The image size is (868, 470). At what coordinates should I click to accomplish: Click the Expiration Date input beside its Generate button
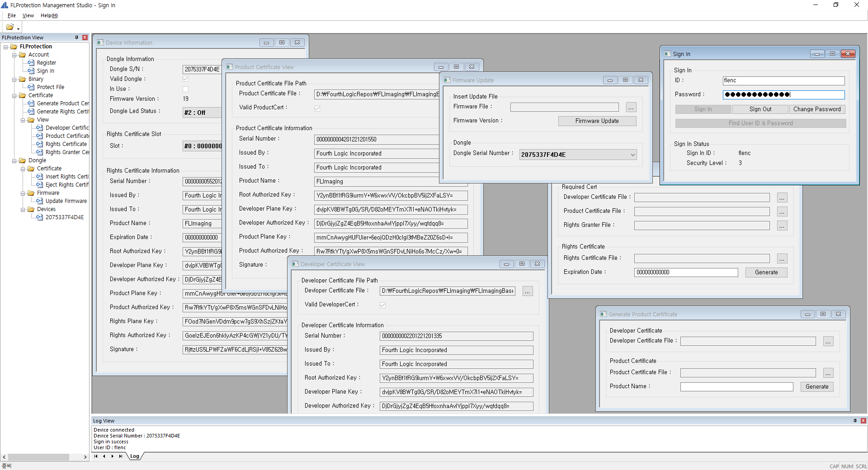[x=686, y=273]
